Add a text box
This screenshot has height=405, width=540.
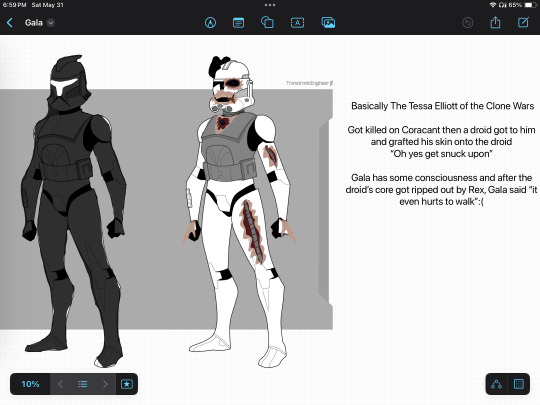[x=297, y=23]
